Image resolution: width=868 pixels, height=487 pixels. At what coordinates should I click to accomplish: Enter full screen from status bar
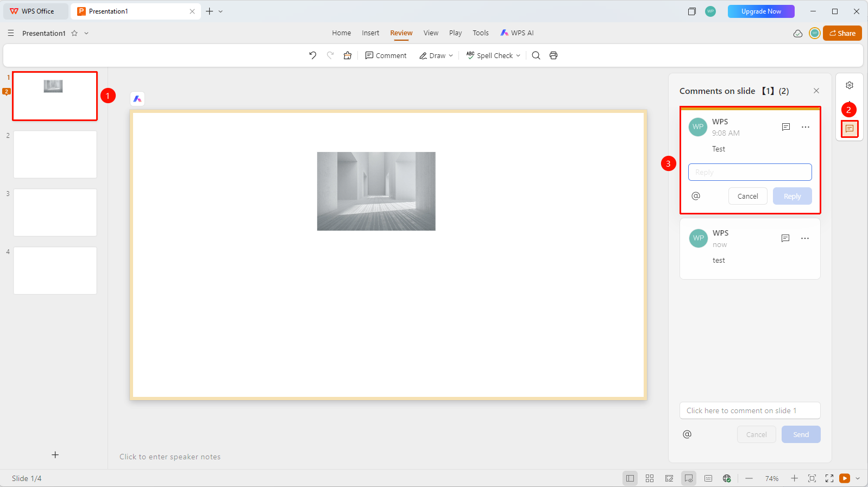(x=829, y=478)
